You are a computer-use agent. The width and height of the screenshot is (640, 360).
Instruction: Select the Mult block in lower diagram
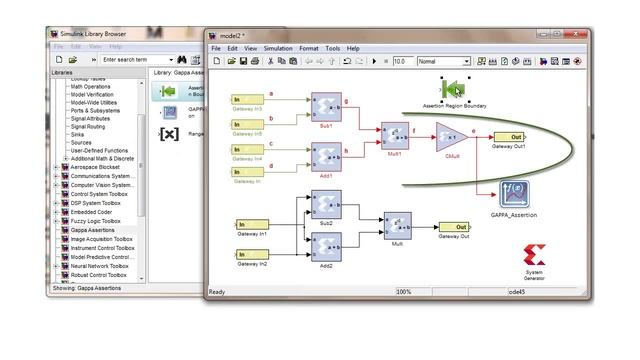pos(398,226)
